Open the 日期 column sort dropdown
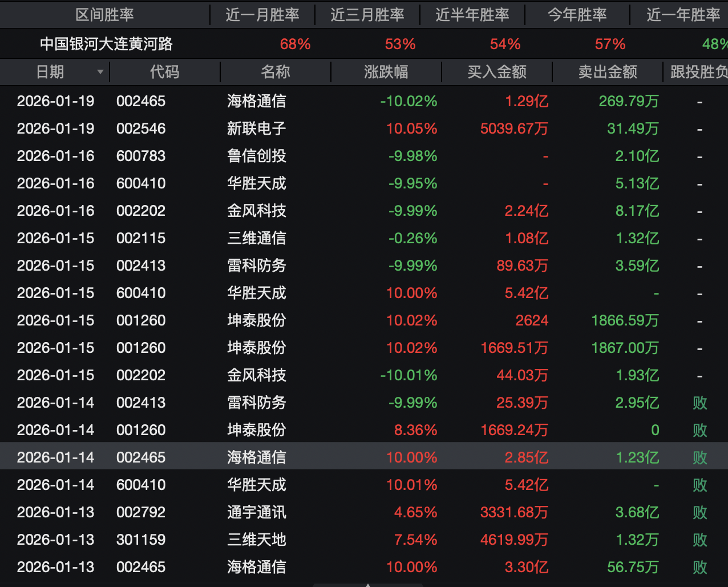 (x=100, y=72)
